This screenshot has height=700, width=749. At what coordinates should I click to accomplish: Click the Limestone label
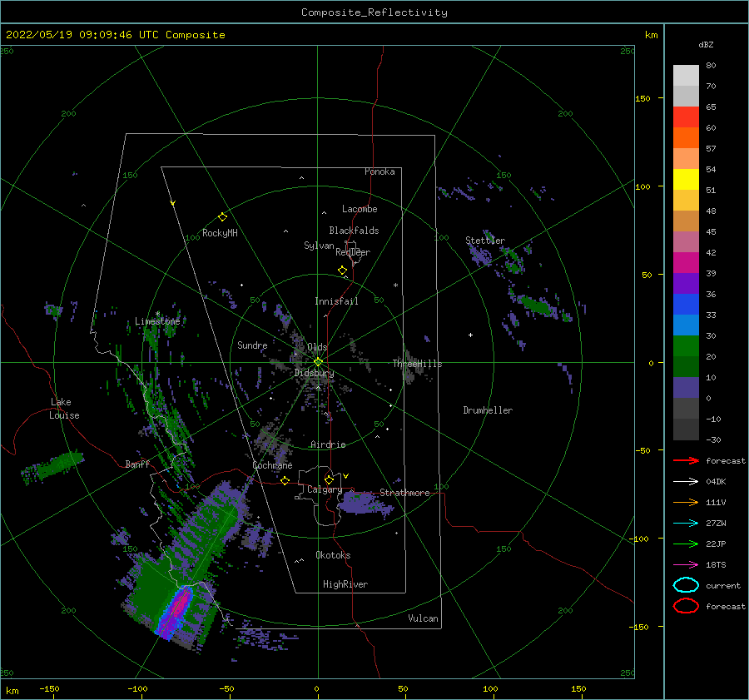[x=157, y=321]
